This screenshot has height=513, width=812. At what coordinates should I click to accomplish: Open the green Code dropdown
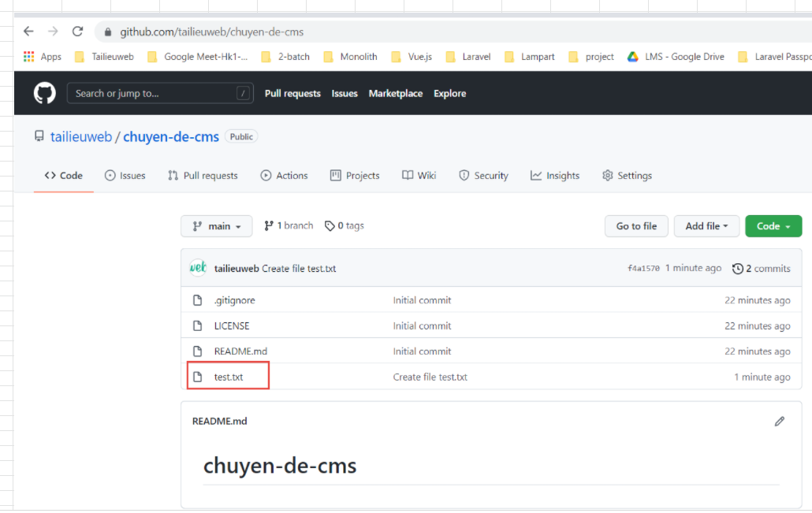773,226
